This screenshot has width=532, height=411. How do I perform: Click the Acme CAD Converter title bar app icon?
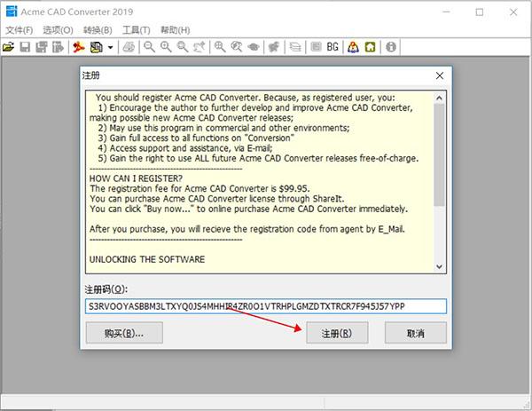pos(12,12)
